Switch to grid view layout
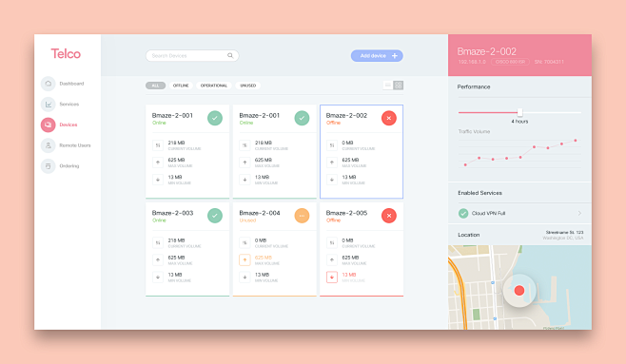The width and height of the screenshot is (626, 364). tap(398, 85)
